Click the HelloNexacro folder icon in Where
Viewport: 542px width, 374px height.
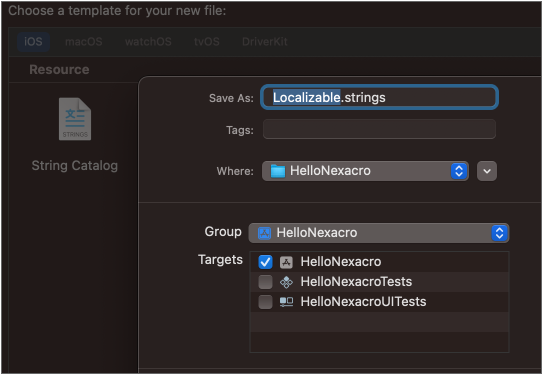[x=278, y=171]
